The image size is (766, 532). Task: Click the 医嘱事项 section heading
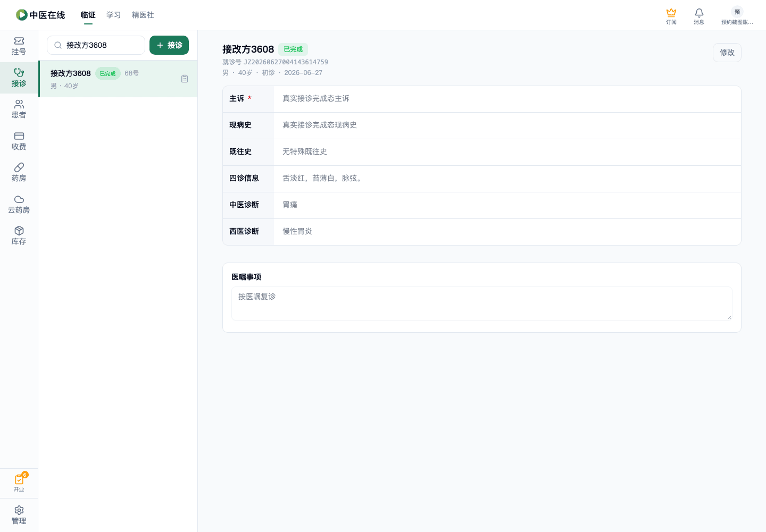pos(246,277)
